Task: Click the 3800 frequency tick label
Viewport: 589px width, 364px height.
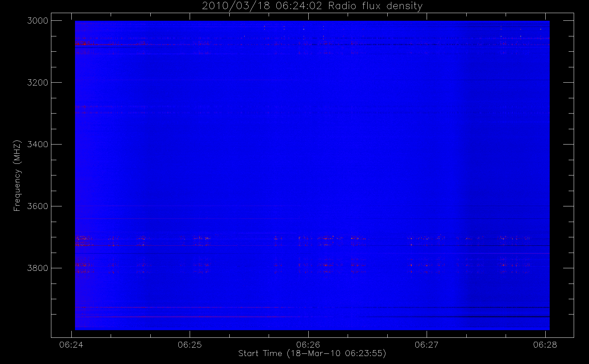Action: pos(38,268)
